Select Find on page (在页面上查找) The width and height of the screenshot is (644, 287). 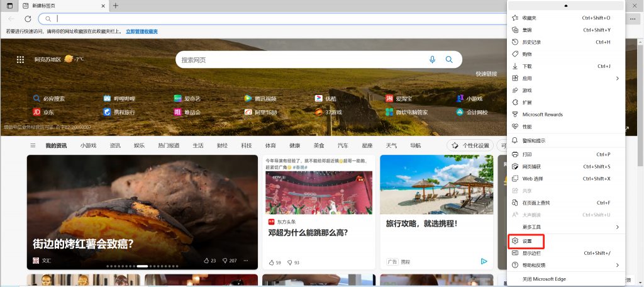click(x=566, y=203)
